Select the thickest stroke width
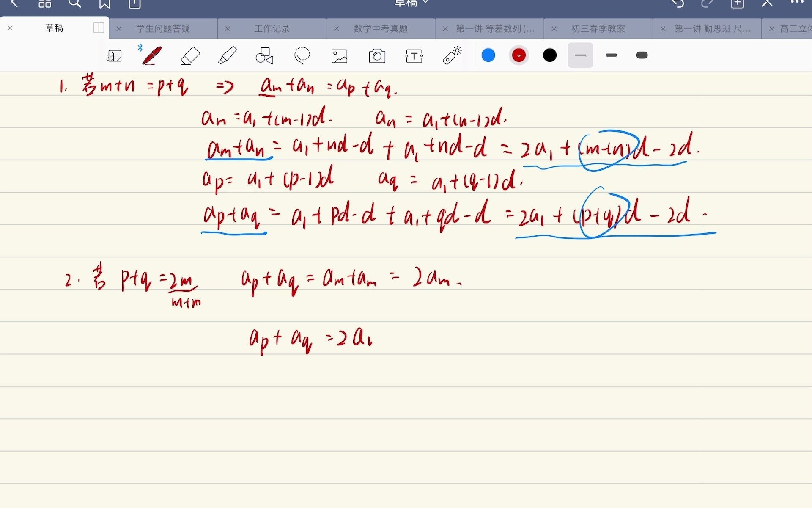This screenshot has height=508, width=812. tap(642, 55)
